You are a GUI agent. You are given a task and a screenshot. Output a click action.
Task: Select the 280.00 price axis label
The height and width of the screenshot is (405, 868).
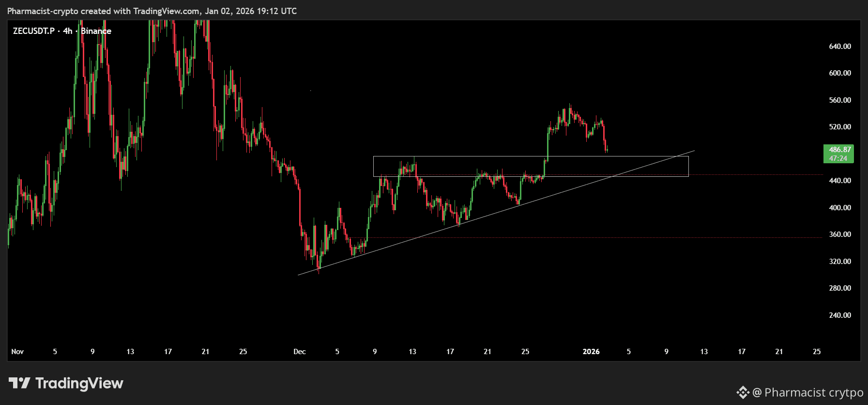(840, 288)
